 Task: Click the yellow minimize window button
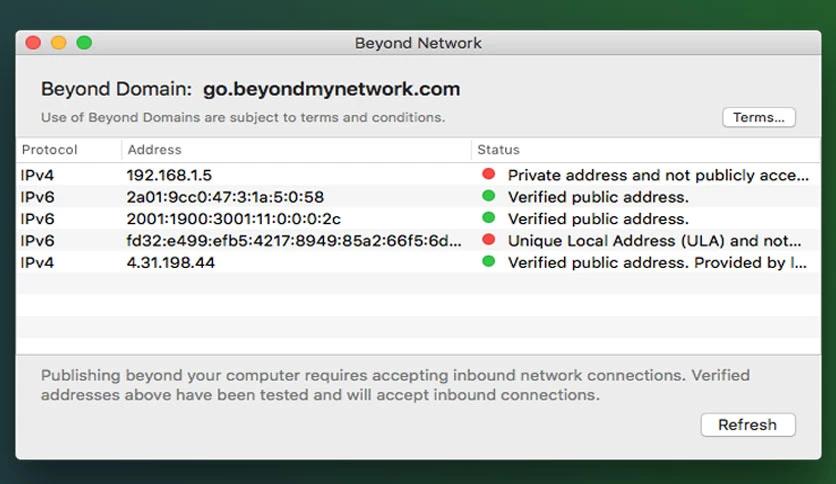59,43
